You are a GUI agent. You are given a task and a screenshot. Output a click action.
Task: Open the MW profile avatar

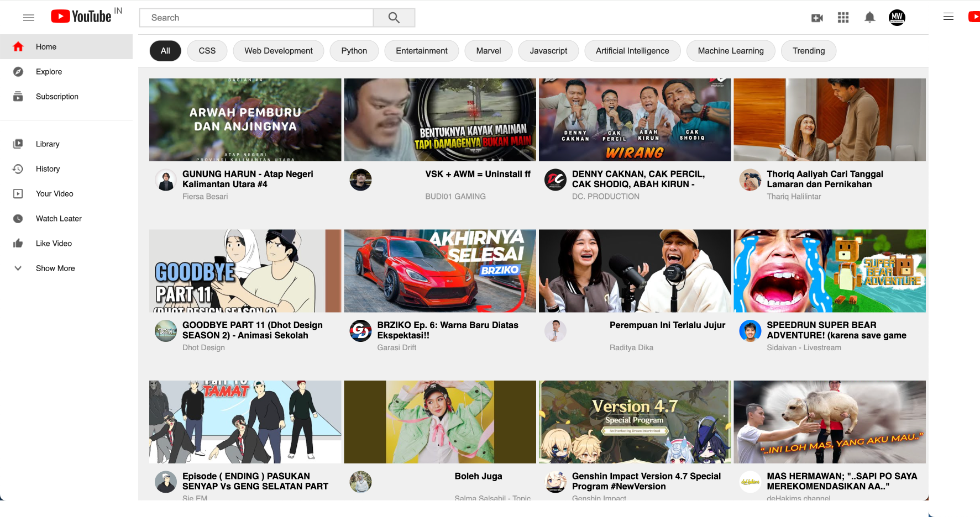tap(897, 18)
